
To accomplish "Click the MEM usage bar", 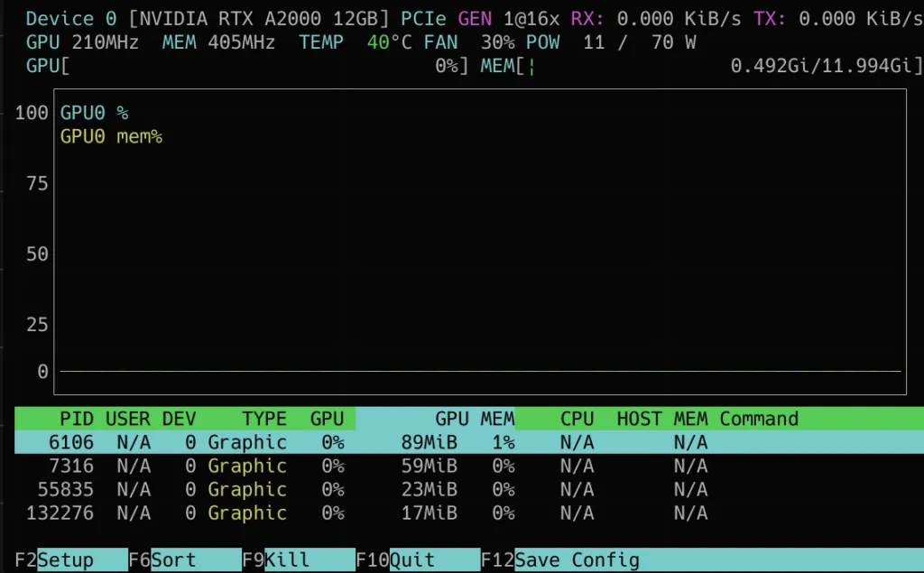I will [701, 66].
